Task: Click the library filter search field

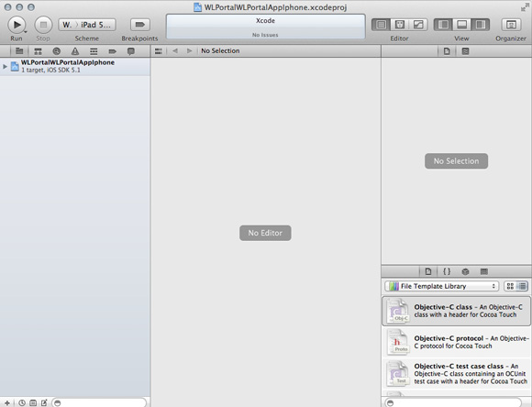Action: point(453,402)
